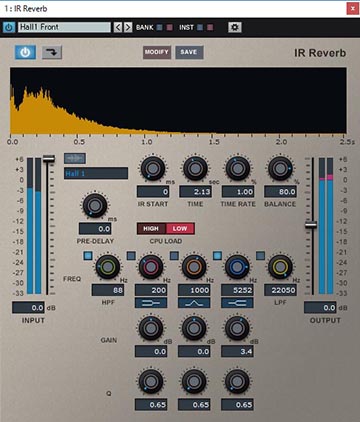
Task: Toggle the 5252 Hz band enable square
Action: [x=217, y=256]
